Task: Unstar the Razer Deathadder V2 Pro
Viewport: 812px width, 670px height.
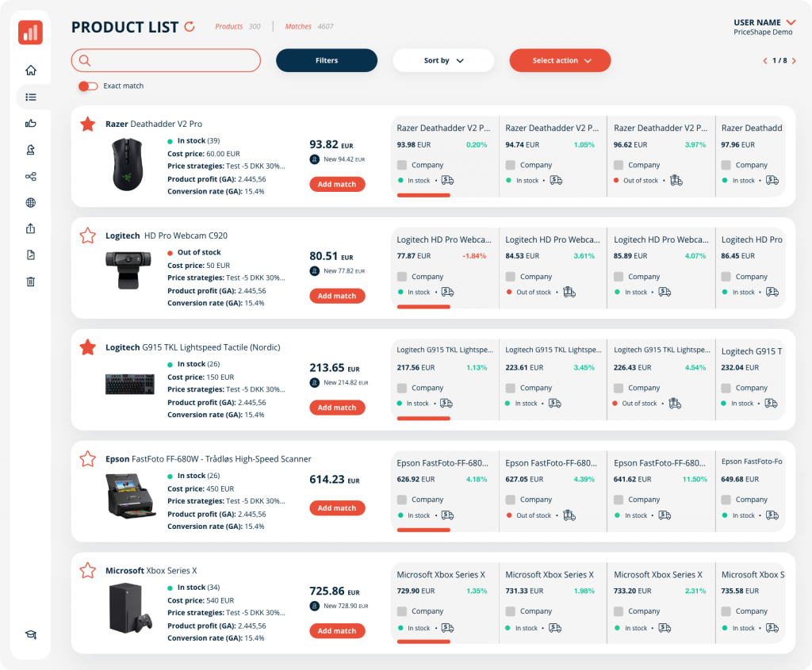Action: 87,124
